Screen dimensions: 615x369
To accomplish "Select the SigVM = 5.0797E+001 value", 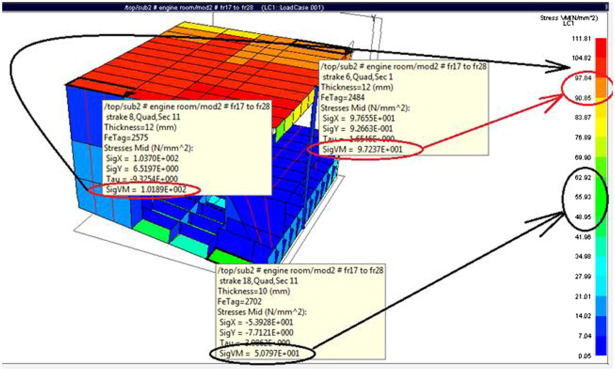I will click(x=259, y=353).
